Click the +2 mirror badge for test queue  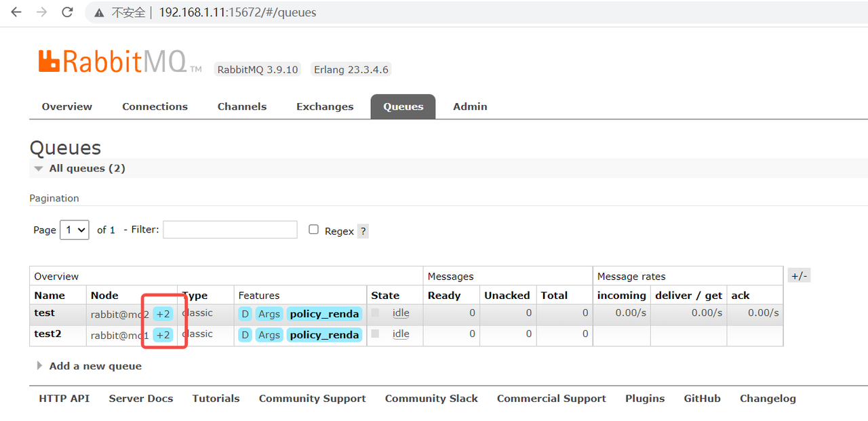[x=163, y=314]
